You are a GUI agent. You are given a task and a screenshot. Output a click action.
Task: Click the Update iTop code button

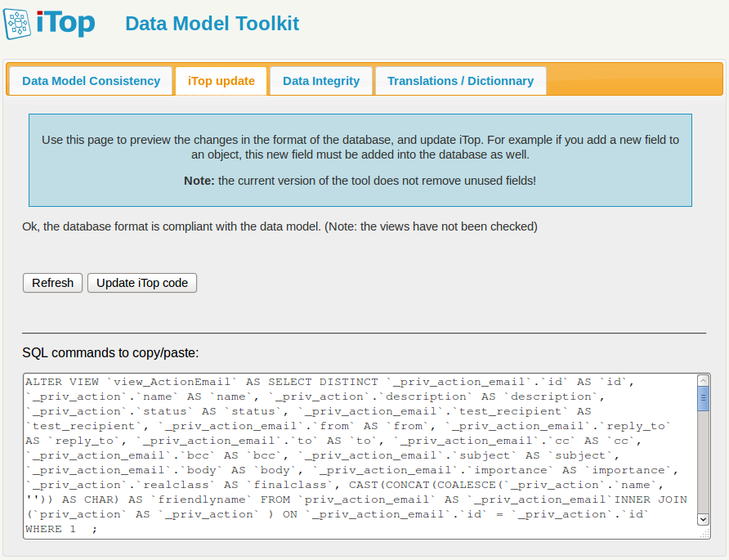(x=142, y=283)
